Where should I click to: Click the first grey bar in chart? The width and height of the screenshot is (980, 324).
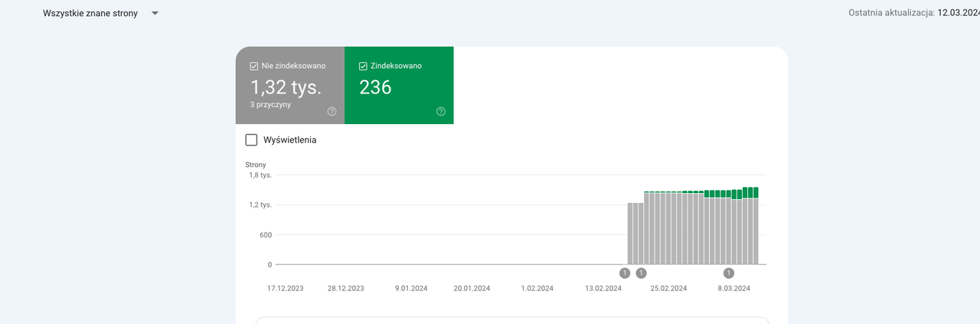click(x=630, y=234)
